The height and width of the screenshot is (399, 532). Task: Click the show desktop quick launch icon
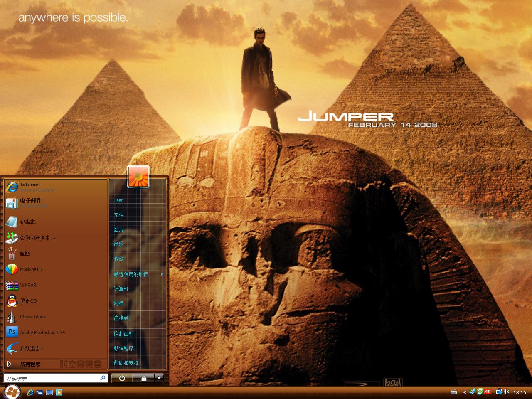coord(49,392)
